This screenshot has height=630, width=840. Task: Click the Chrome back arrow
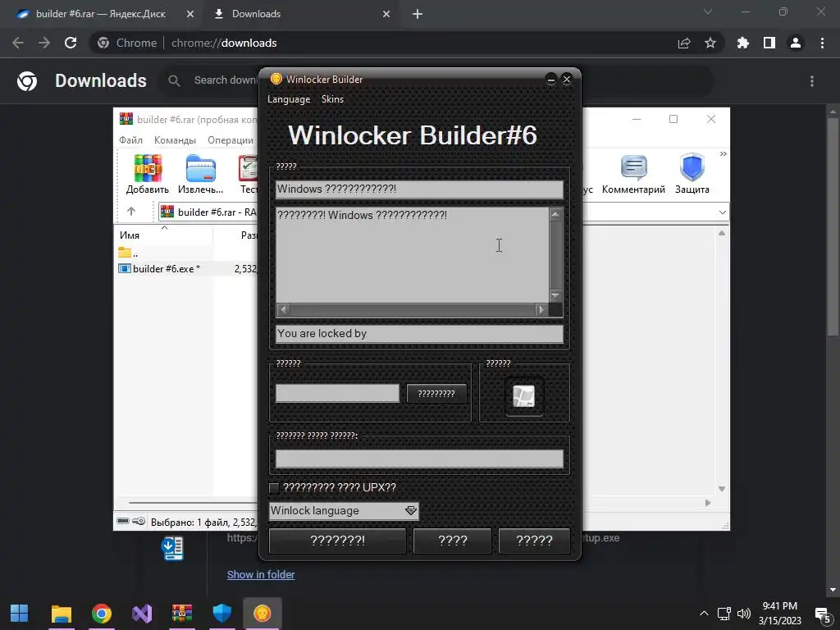coord(18,43)
